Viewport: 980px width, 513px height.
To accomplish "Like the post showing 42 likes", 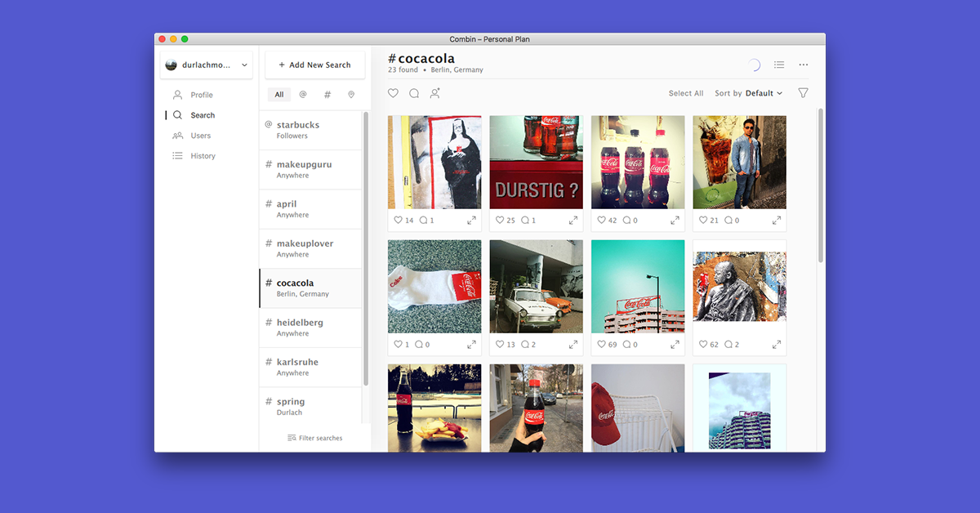I will [602, 221].
